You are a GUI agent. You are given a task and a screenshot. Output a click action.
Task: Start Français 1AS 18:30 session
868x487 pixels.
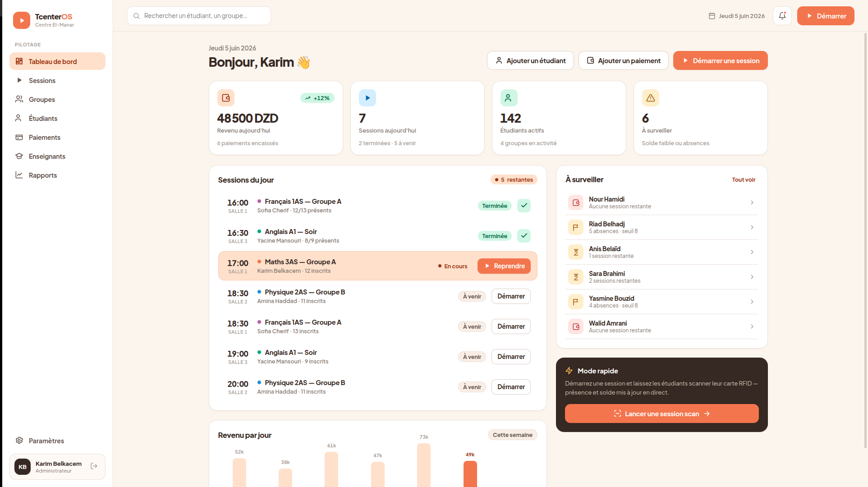tap(511, 326)
